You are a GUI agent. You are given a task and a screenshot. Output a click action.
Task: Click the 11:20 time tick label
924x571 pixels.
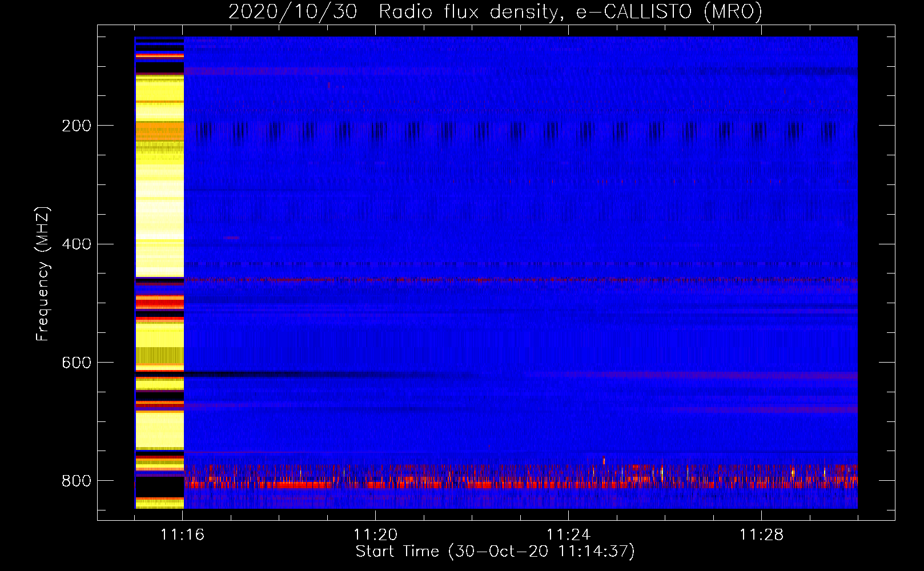coord(376,535)
